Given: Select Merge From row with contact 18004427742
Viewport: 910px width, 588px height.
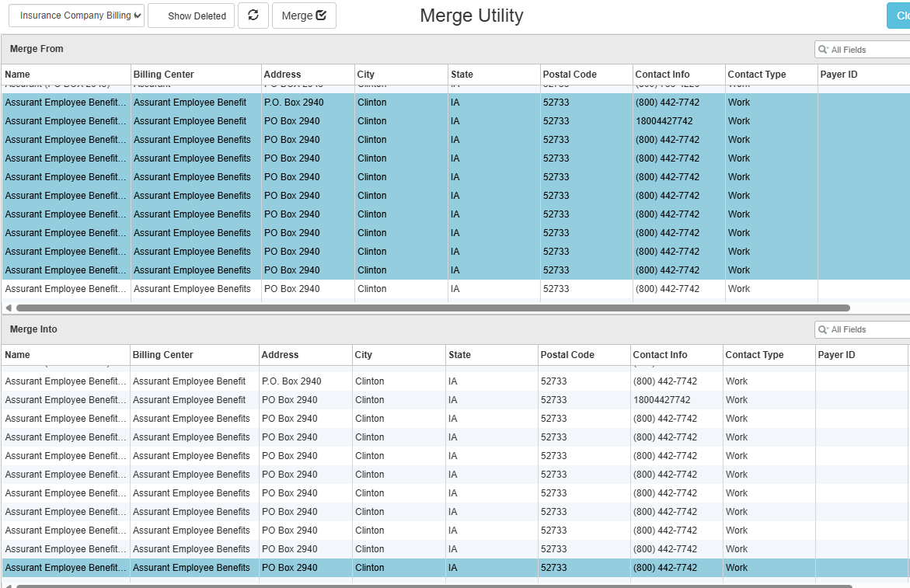Looking at the screenshot, I should [x=455, y=121].
